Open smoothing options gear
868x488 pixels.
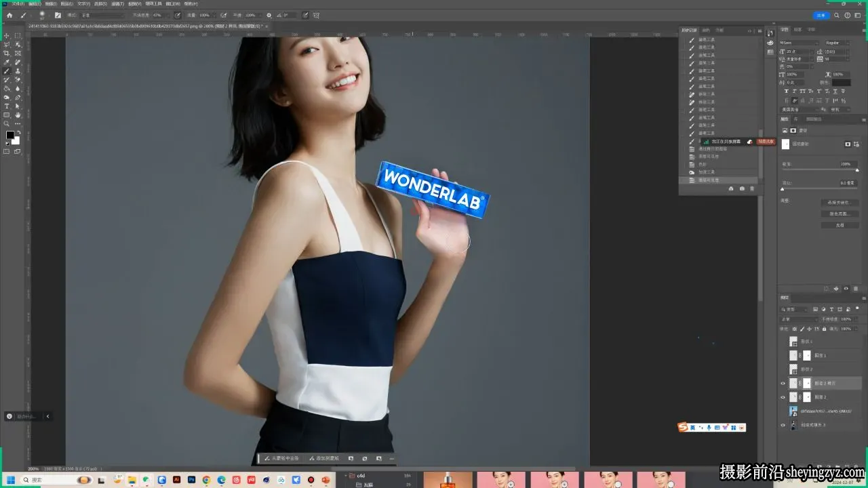269,15
